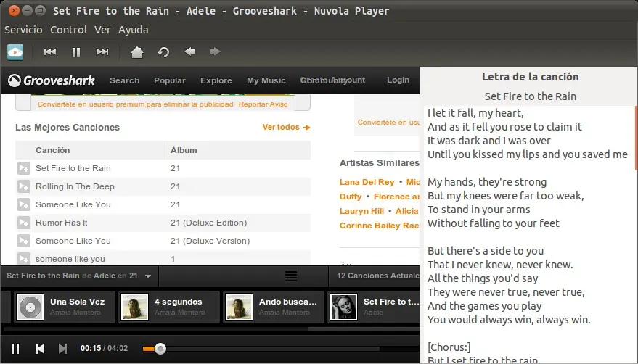The width and height of the screenshot is (638, 364).
Task: Select Ando busca... queue thumbnail
Action: (x=240, y=307)
